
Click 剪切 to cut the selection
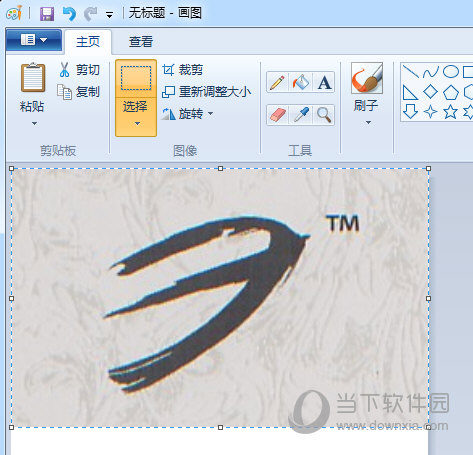[x=79, y=70]
